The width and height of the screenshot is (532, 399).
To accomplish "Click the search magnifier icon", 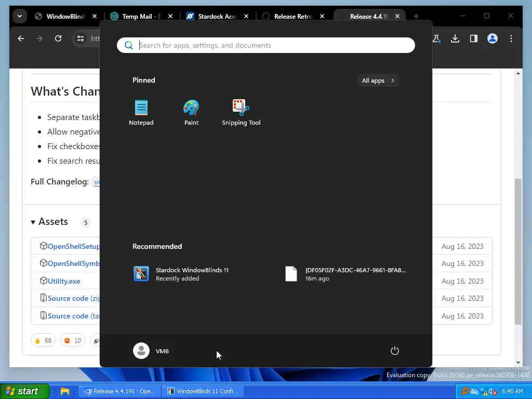I will click(129, 45).
